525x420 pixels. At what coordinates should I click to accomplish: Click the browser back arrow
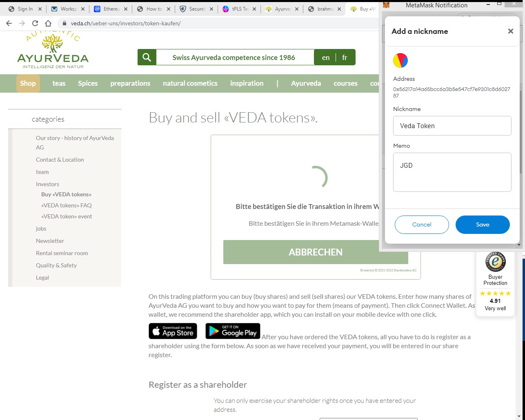(x=9, y=23)
